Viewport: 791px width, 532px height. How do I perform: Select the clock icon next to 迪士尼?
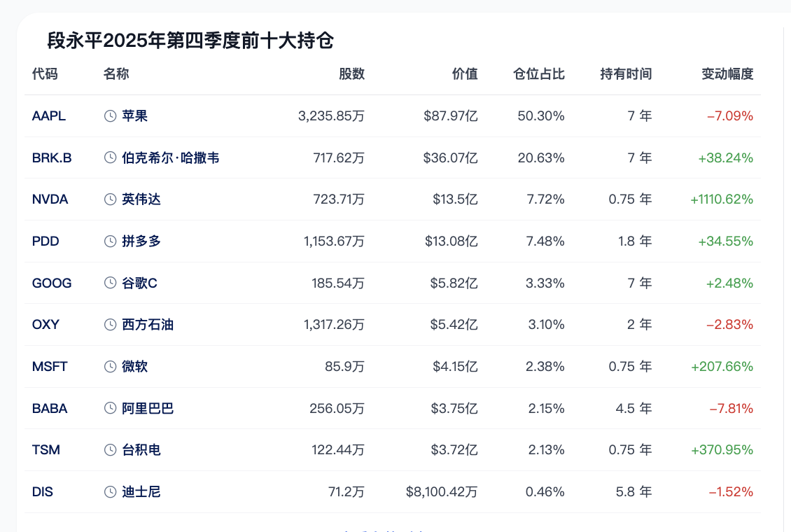tap(110, 492)
